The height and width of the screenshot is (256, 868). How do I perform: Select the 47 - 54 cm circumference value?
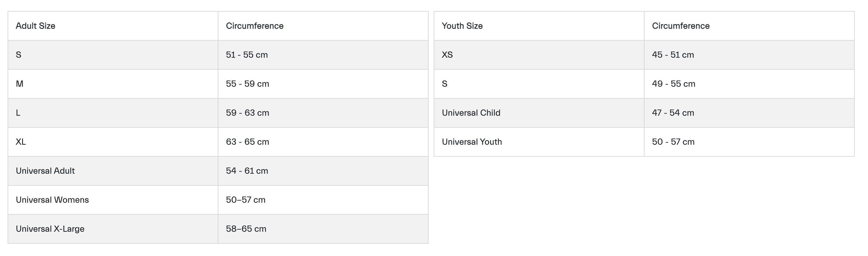tap(673, 113)
